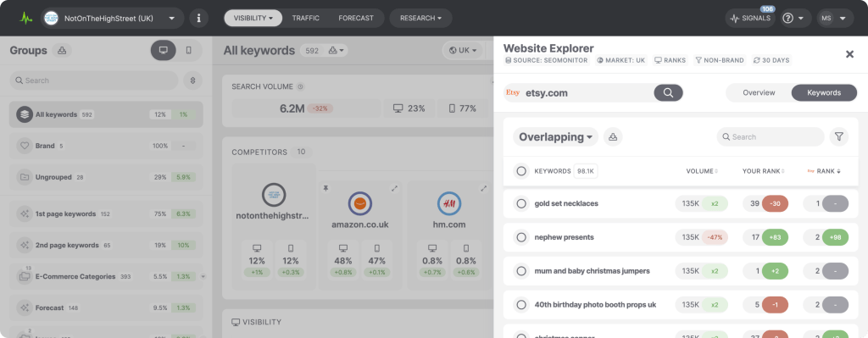This screenshot has height=338, width=868.
Task: Click the magnifier search button next to etsy.com
Action: [x=668, y=93]
